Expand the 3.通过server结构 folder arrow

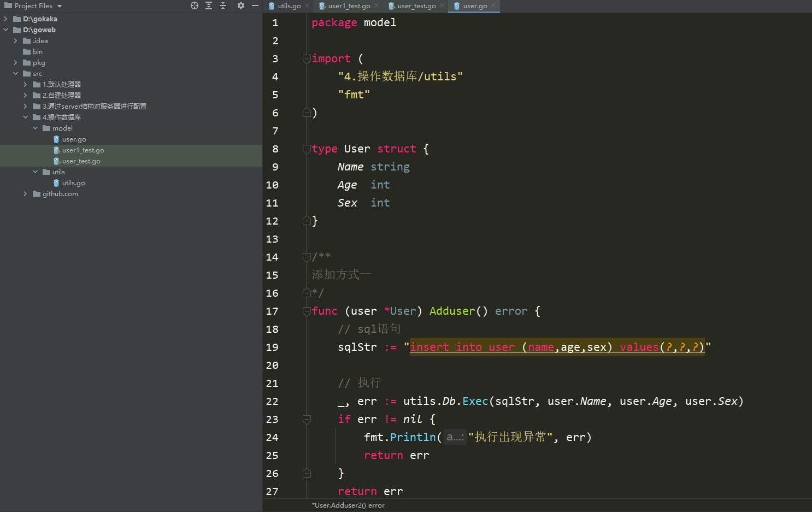25,107
